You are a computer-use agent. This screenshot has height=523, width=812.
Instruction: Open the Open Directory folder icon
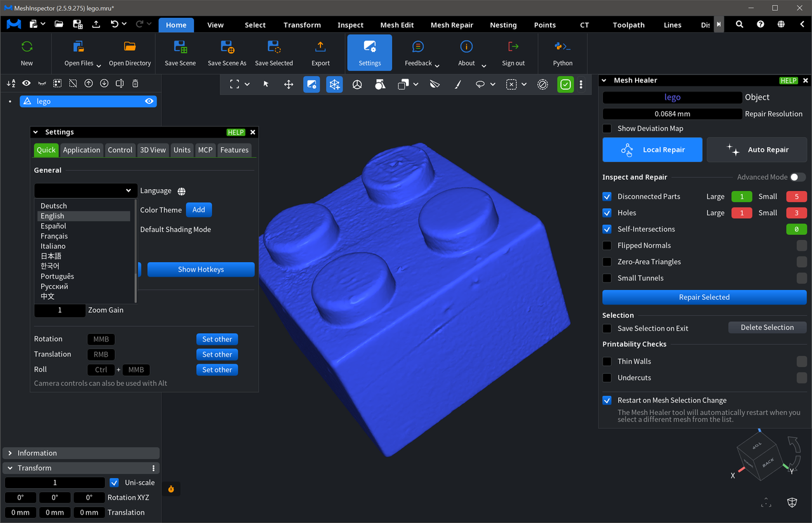point(130,47)
